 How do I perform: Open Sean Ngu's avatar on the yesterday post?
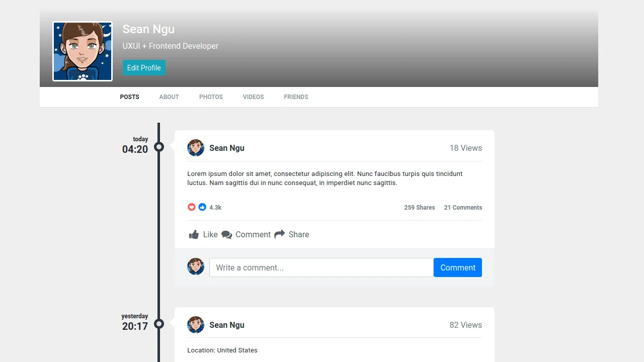[x=196, y=324]
